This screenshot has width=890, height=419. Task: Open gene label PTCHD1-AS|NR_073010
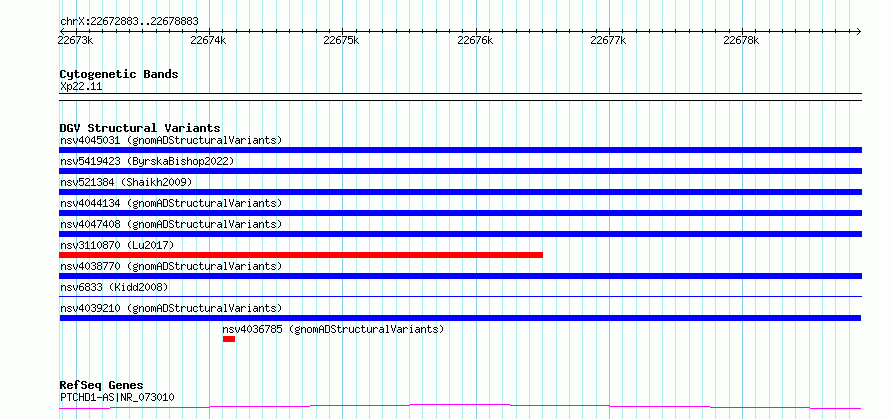pos(117,397)
